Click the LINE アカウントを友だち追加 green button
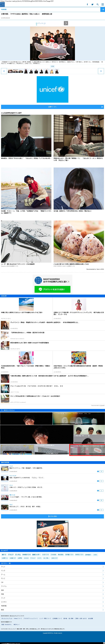This screenshot has width=105, height=644. [52, 289]
